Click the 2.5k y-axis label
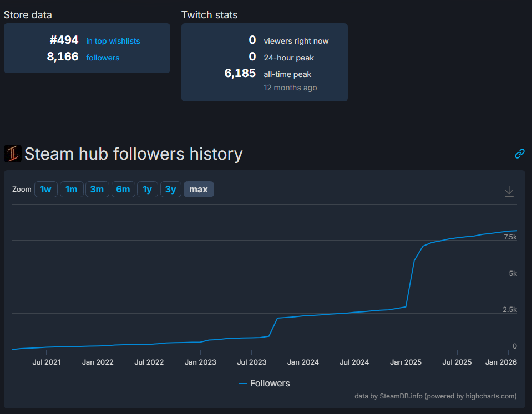The image size is (532, 414). tap(510, 310)
